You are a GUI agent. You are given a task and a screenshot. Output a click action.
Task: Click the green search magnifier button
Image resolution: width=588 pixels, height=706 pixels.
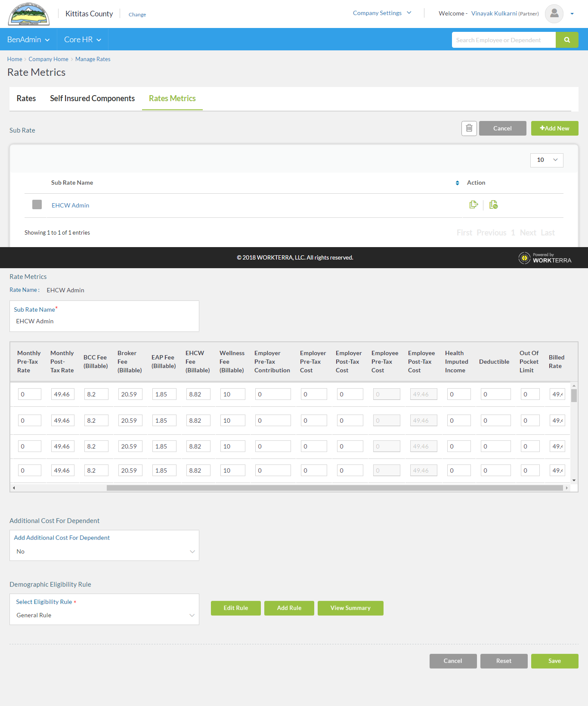567,40
